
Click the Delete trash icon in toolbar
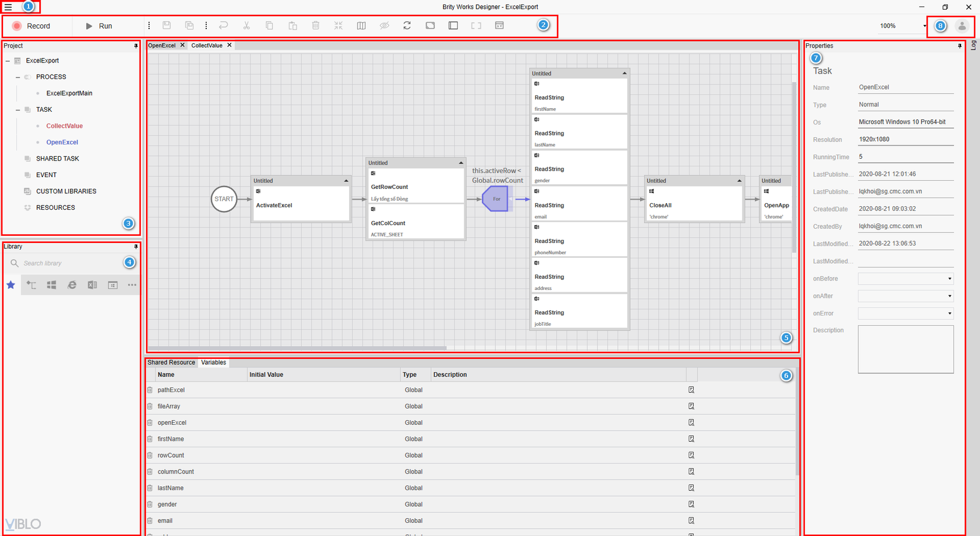point(316,26)
